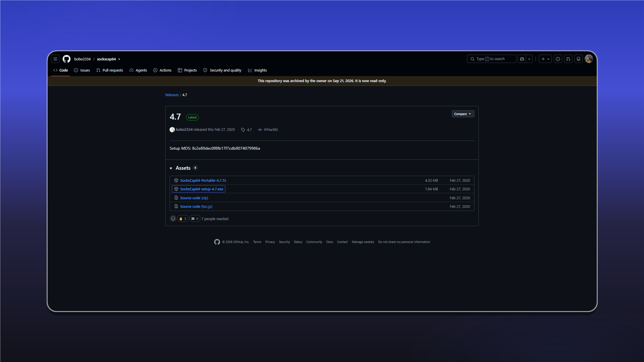Open the Compare dropdown
This screenshot has height=362, width=644.
pos(463,114)
